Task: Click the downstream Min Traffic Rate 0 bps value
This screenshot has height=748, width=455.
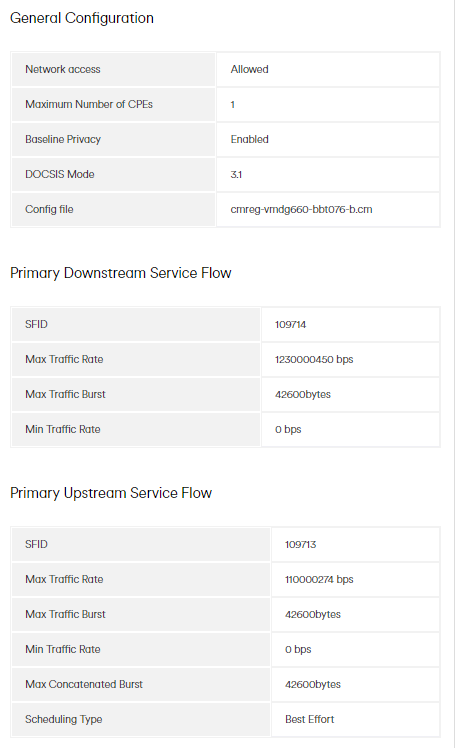Action: click(288, 429)
